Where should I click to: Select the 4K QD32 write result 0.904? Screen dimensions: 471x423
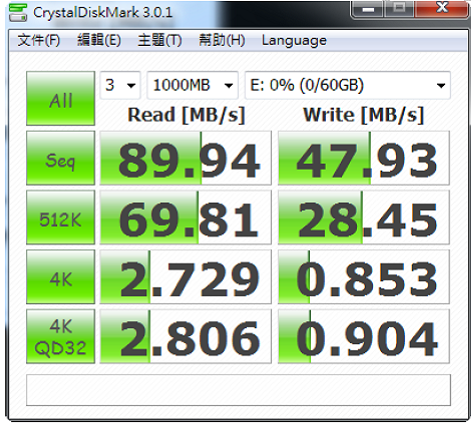point(364,336)
